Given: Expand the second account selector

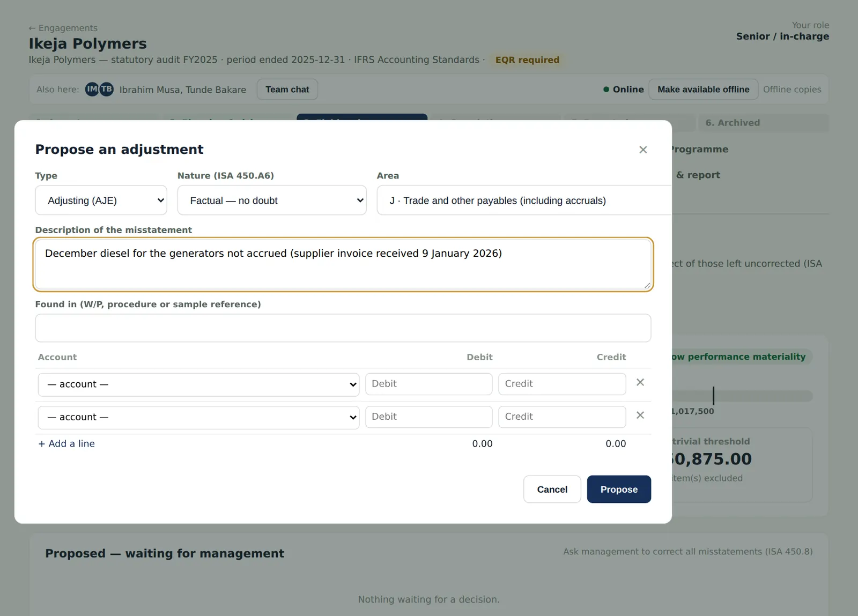Looking at the screenshot, I should [198, 417].
